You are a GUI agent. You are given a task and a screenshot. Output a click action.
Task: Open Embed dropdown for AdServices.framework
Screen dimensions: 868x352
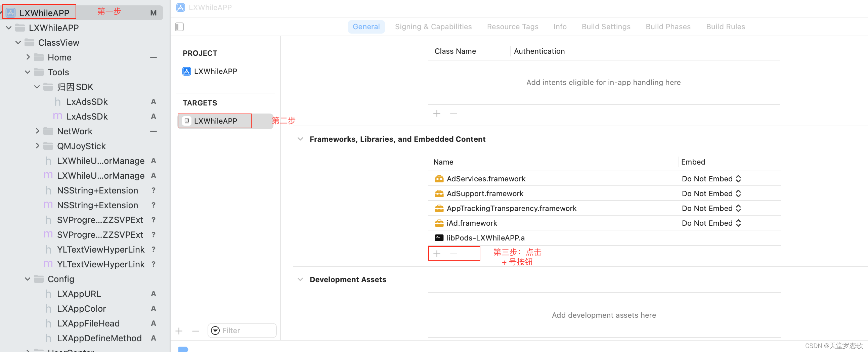711,179
